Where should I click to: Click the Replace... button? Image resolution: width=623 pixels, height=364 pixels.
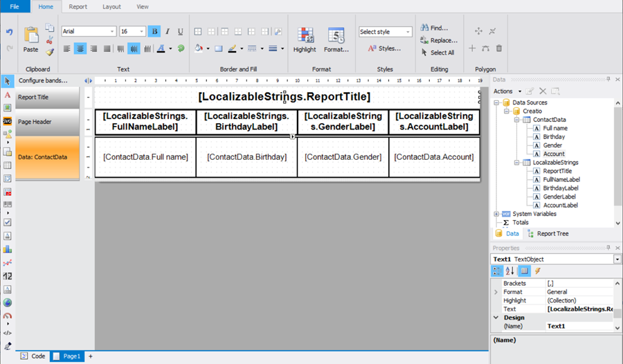tap(439, 40)
